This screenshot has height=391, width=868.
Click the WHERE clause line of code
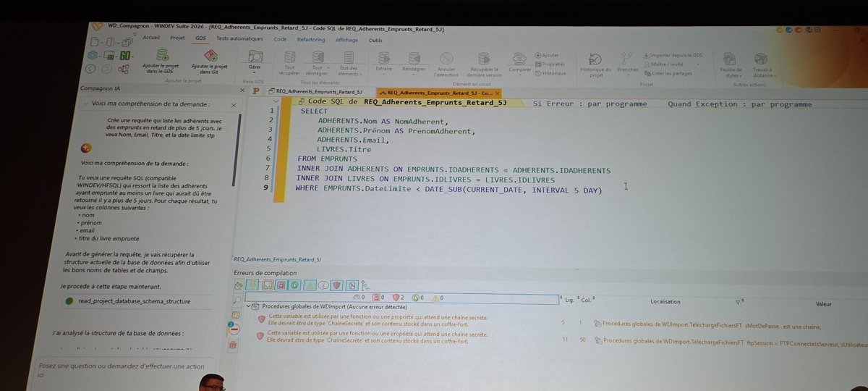click(x=448, y=189)
